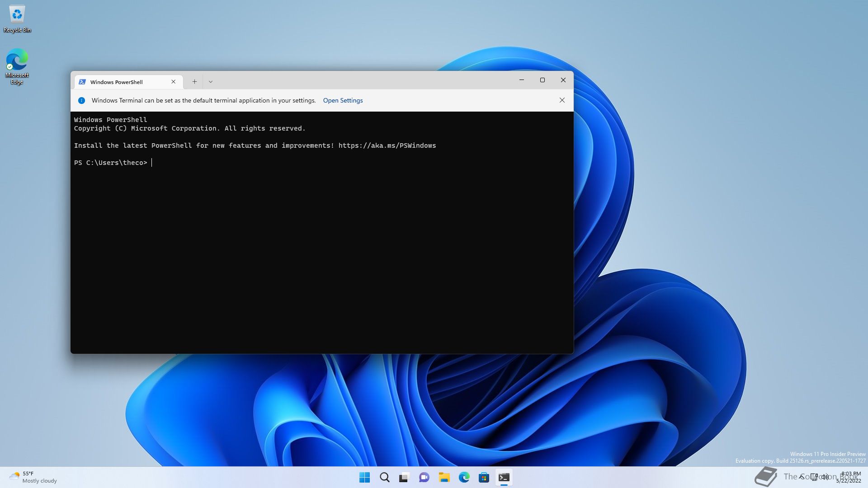Click the Terminal taskbar icon
868x488 pixels.
click(x=504, y=477)
